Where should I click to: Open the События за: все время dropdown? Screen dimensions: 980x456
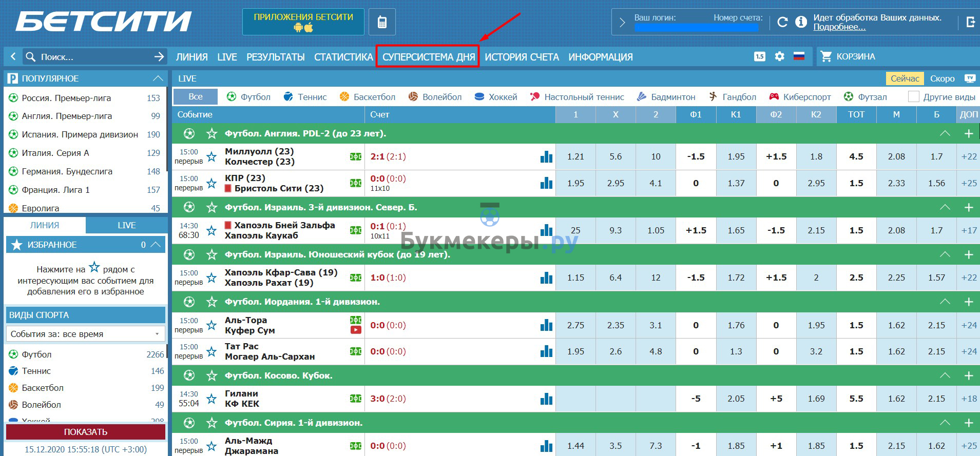click(86, 334)
